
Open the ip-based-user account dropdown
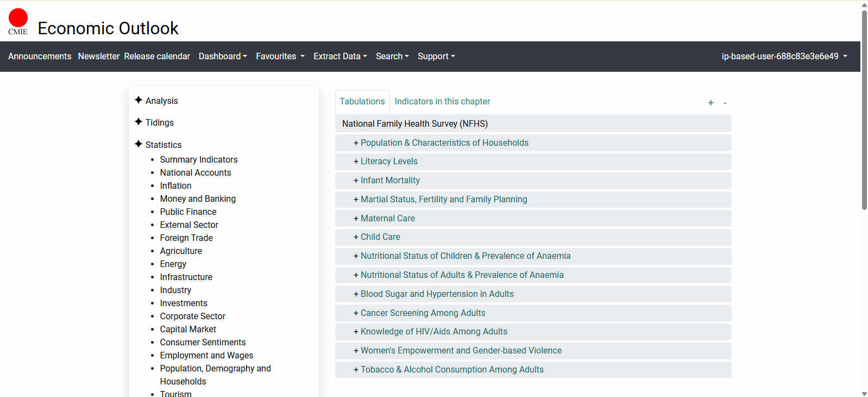click(x=784, y=57)
